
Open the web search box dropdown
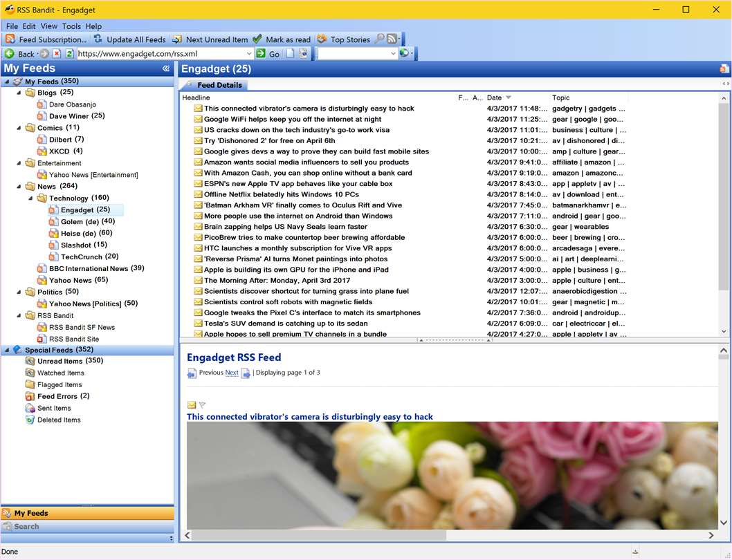(x=392, y=54)
